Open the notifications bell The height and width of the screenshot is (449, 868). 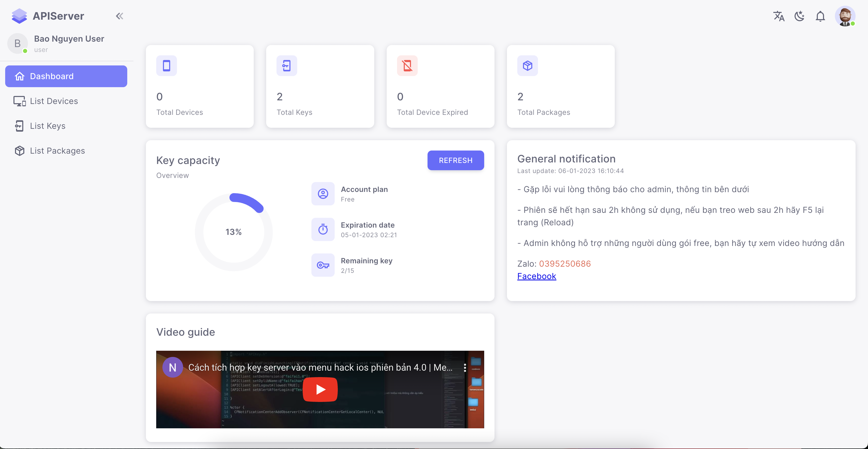point(820,16)
